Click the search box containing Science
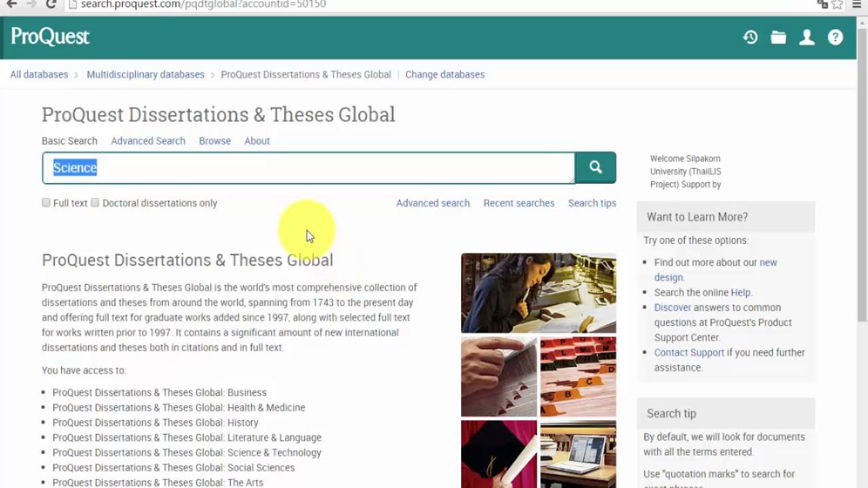This screenshot has width=868, height=488. click(309, 167)
